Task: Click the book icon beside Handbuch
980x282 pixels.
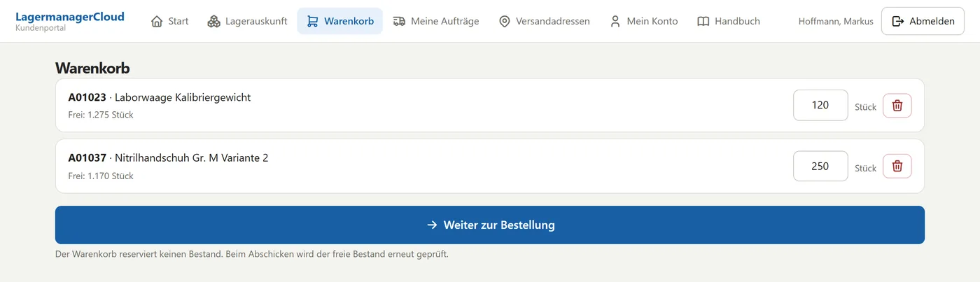Action: [703, 21]
